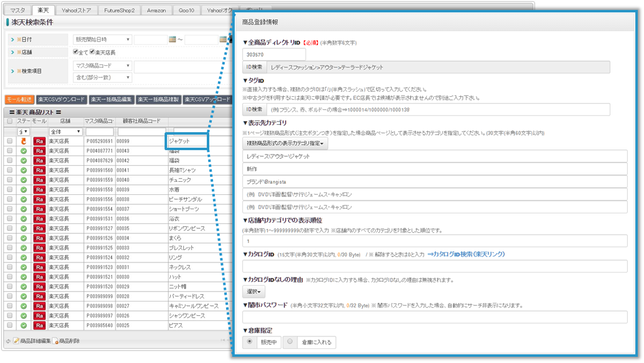Switch to the 楽天 tab

43,10
